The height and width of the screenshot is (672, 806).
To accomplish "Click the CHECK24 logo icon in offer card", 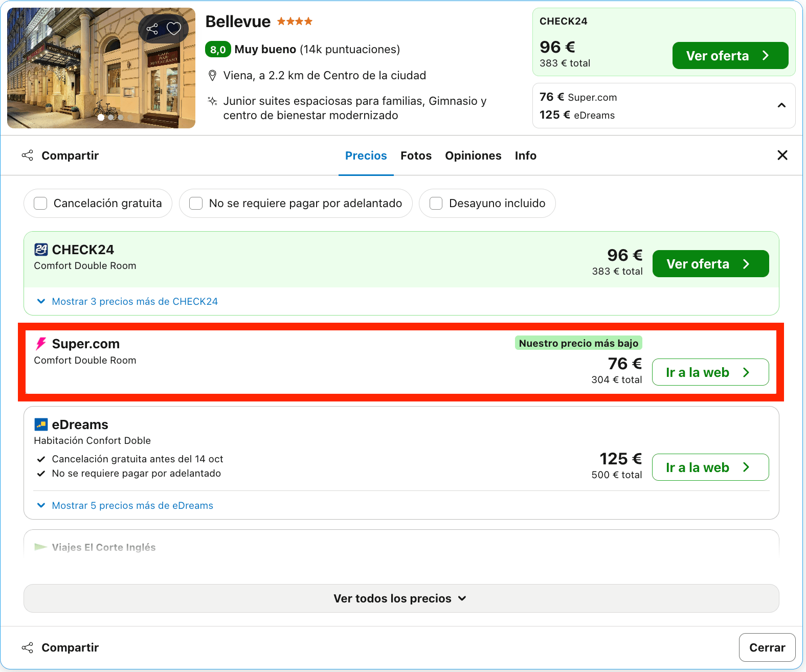I will [41, 250].
